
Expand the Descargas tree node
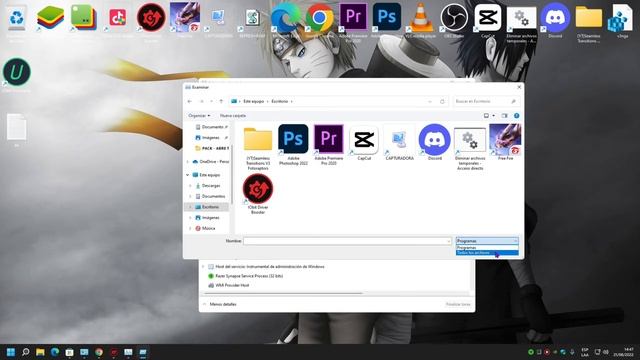190,186
